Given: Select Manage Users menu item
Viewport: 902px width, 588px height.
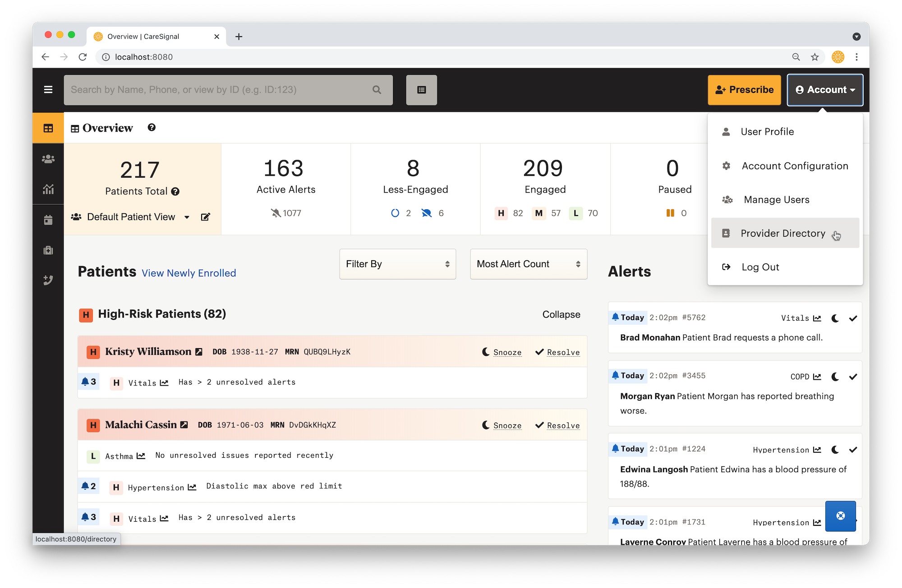Looking at the screenshot, I should 785,200.
